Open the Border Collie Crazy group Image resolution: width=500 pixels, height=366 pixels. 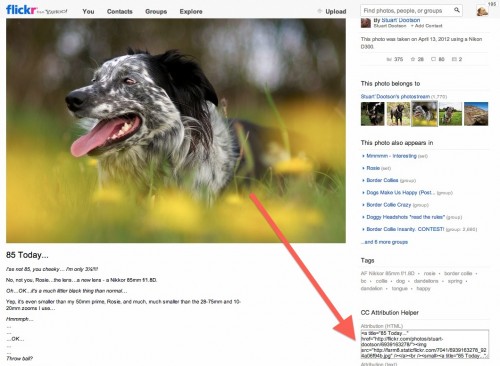[389, 205]
